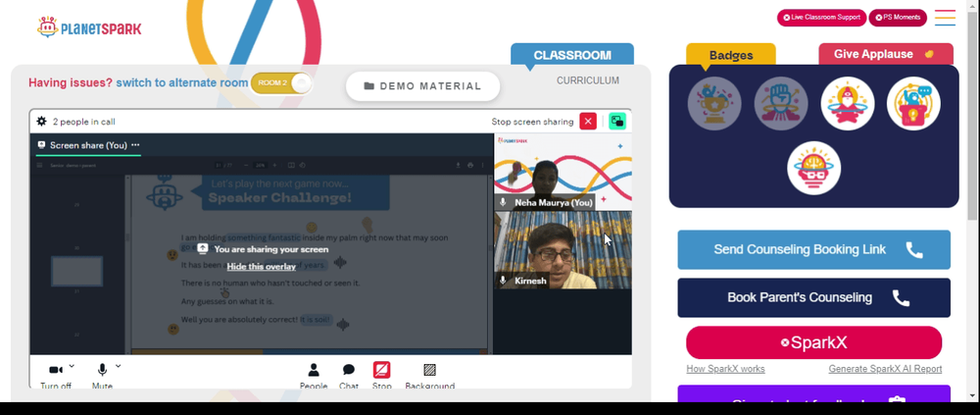Click red X to stop screen sharing
This screenshot has width=980, height=415.
coord(587,122)
